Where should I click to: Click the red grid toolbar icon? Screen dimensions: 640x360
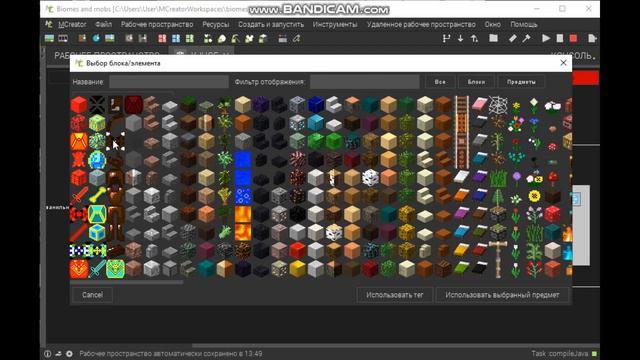point(162,38)
